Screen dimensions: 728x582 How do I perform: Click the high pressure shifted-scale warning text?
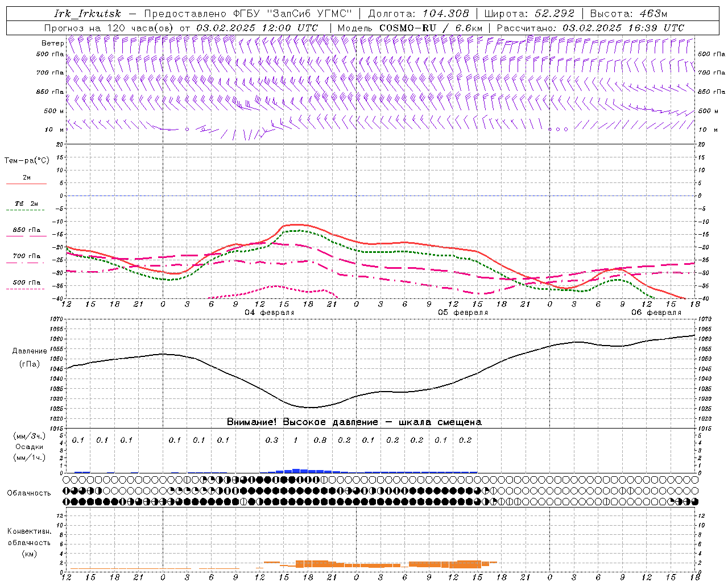click(354, 422)
